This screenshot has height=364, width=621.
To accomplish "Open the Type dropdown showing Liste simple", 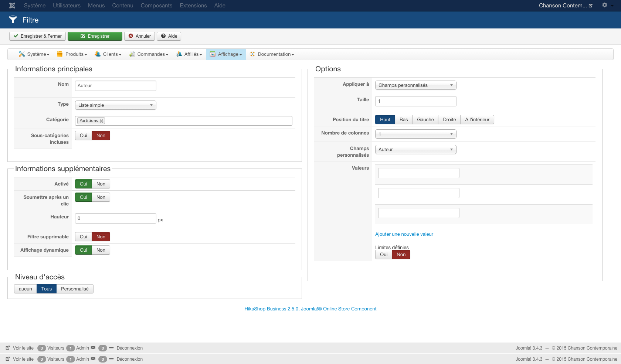I will point(115,105).
